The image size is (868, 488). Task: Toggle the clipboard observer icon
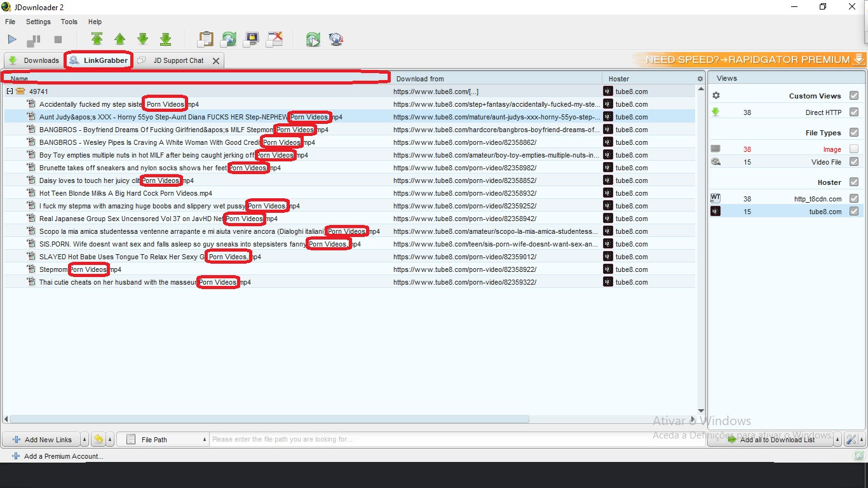(206, 39)
